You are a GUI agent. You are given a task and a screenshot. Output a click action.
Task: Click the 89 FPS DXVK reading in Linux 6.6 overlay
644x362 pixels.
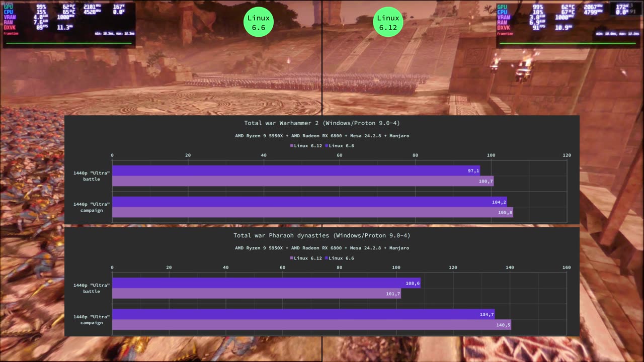click(42, 27)
